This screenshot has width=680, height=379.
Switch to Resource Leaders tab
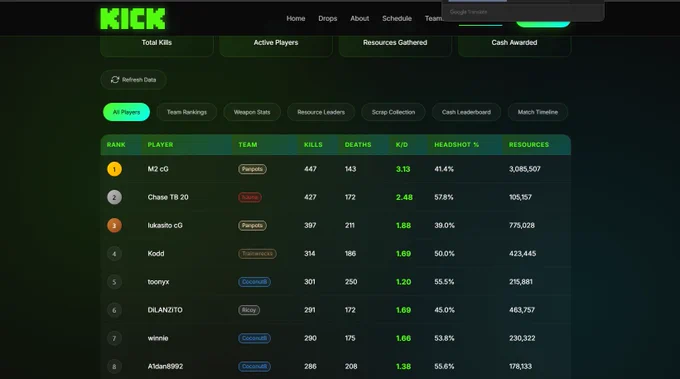point(321,112)
